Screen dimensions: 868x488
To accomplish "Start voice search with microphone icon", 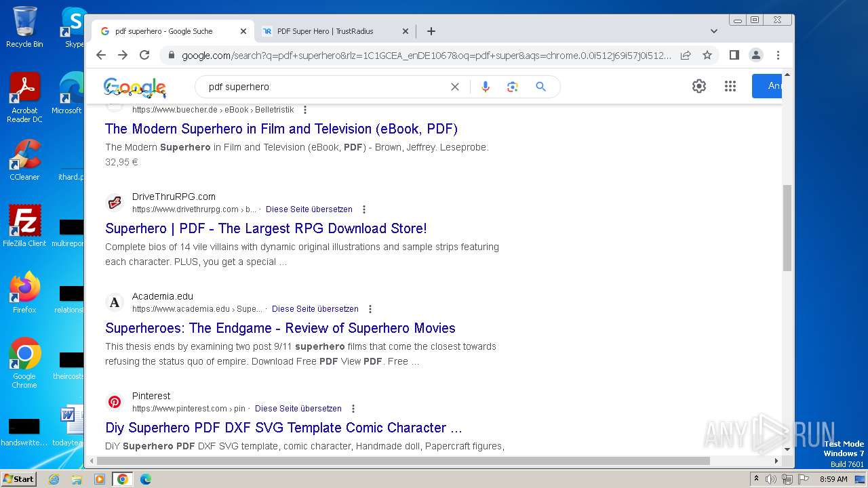I will point(485,87).
